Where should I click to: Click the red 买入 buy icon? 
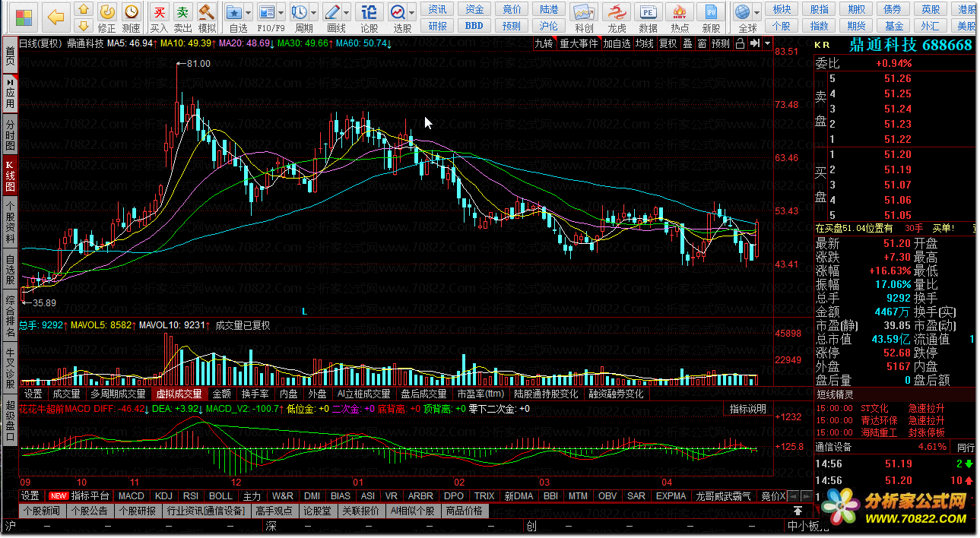pyautogui.click(x=159, y=11)
